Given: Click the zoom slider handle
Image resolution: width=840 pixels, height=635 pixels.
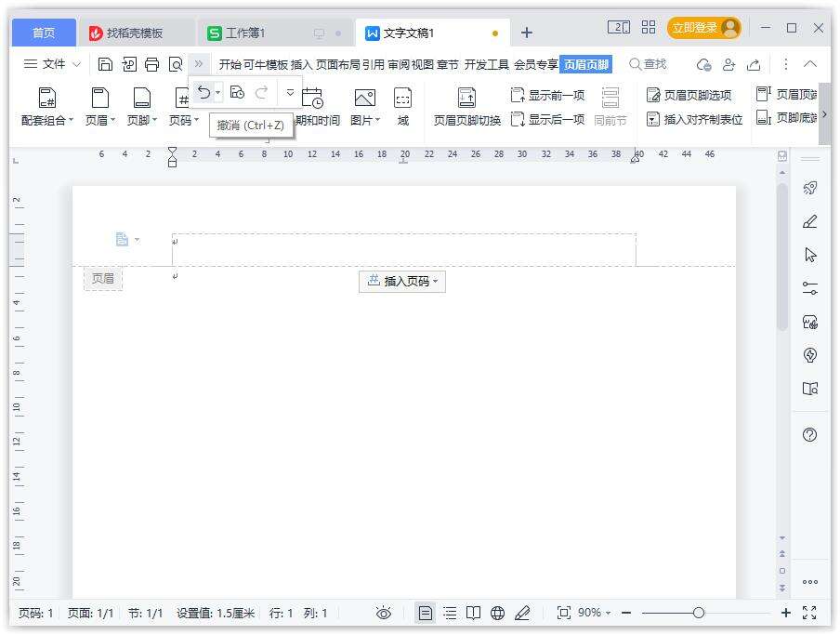Looking at the screenshot, I should pyautogui.click(x=698, y=613).
